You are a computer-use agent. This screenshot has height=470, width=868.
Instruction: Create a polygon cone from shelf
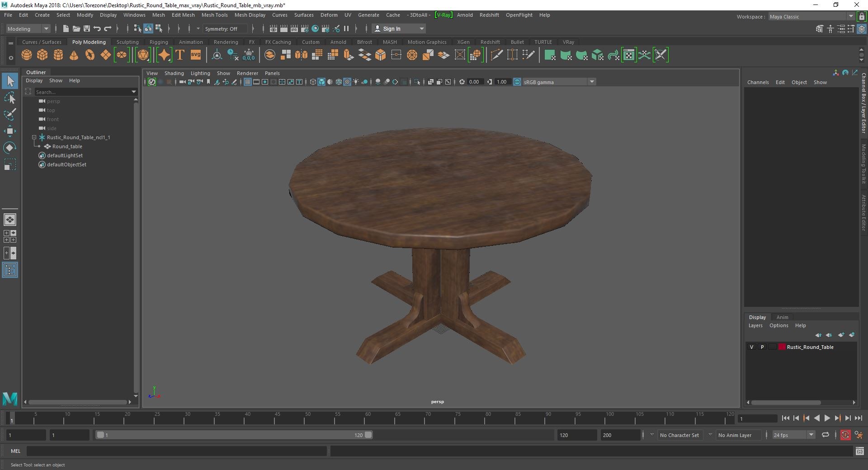(74, 55)
